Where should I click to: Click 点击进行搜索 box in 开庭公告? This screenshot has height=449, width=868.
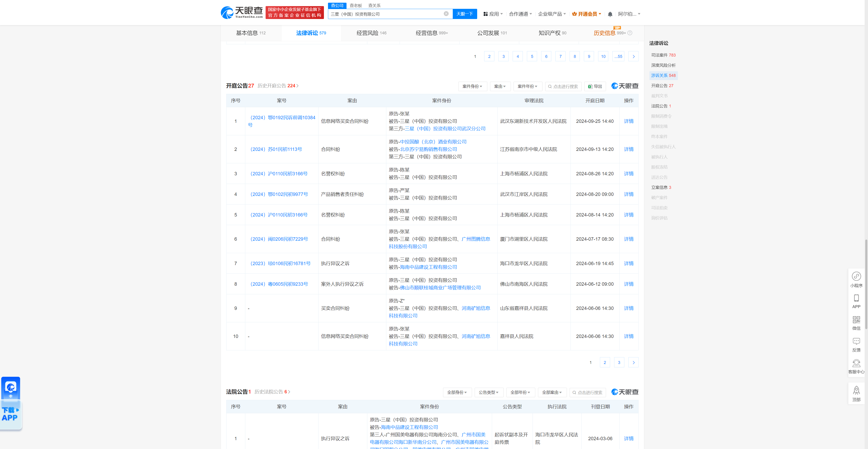click(x=563, y=86)
